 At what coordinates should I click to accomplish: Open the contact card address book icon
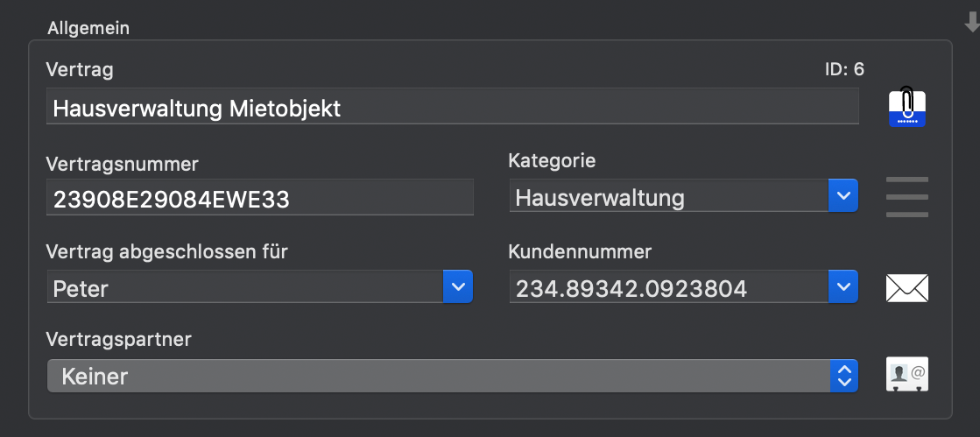tap(907, 375)
